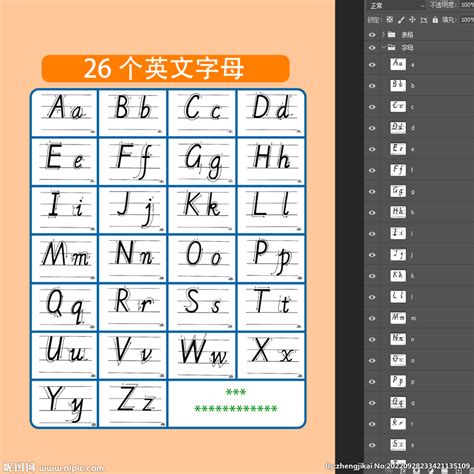Toggle visibility eye of layer m
Image resolution: width=474 pixels, height=474 pixels.
[372, 318]
